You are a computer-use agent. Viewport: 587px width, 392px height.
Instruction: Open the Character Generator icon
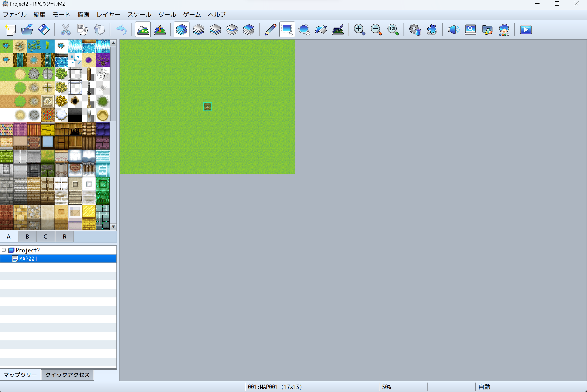pyautogui.click(x=504, y=30)
